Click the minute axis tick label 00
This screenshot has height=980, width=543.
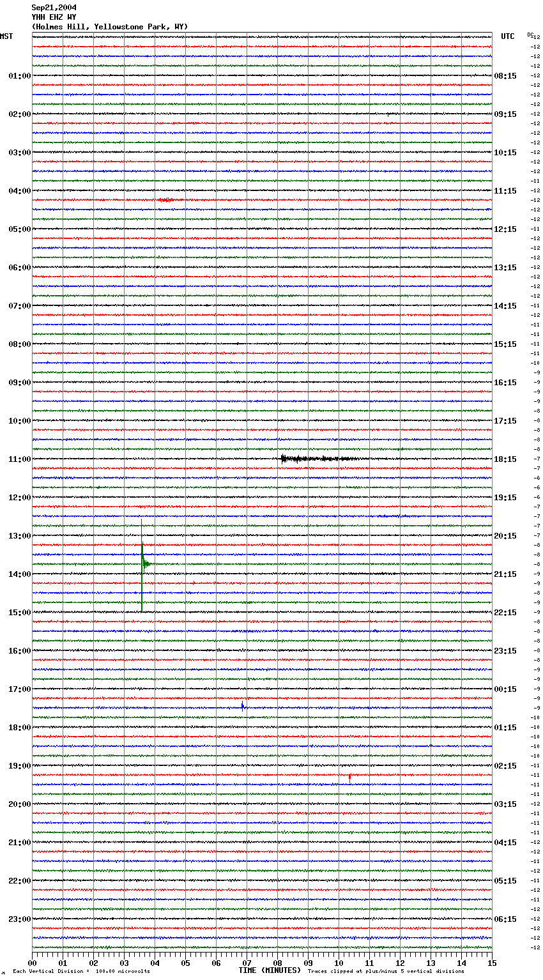pyautogui.click(x=32, y=963)
